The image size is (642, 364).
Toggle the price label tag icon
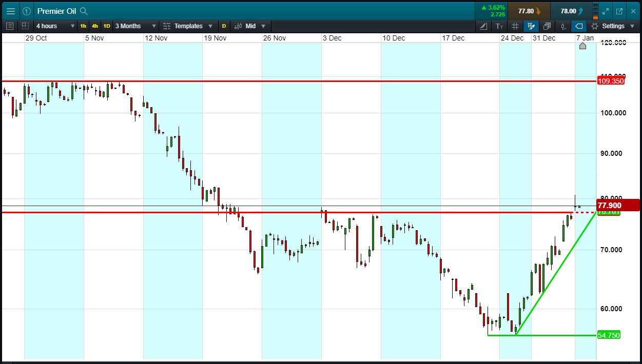coord(579,26)
